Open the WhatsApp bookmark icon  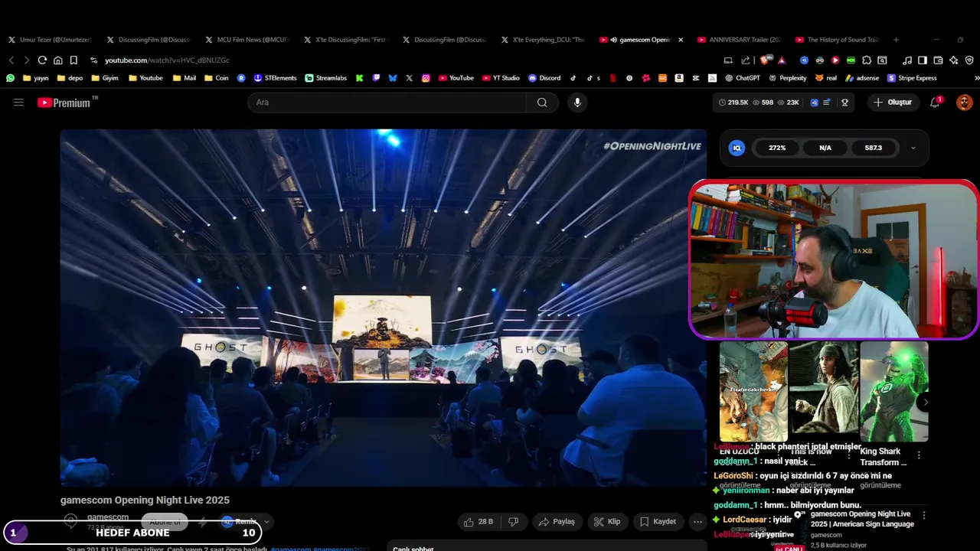10,78
